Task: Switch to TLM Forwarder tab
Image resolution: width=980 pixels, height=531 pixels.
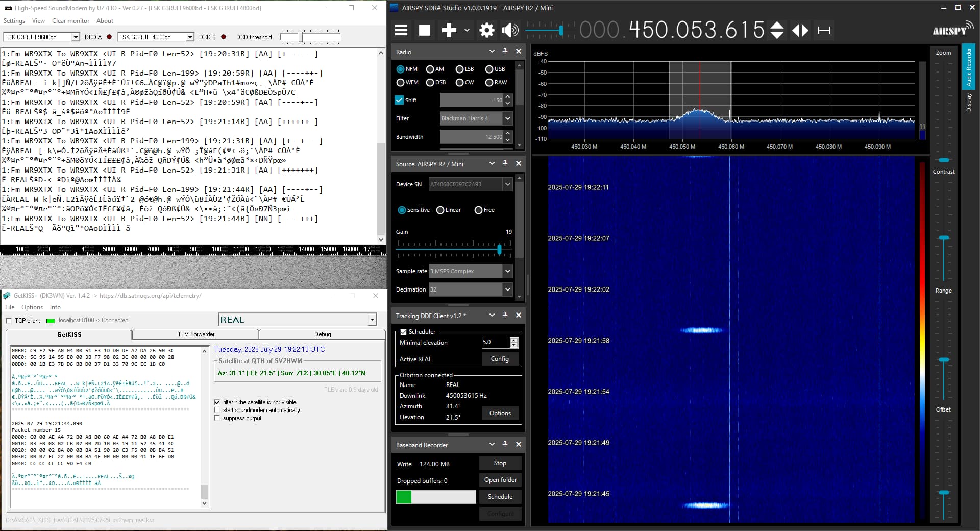Action: tap(196, 334)
